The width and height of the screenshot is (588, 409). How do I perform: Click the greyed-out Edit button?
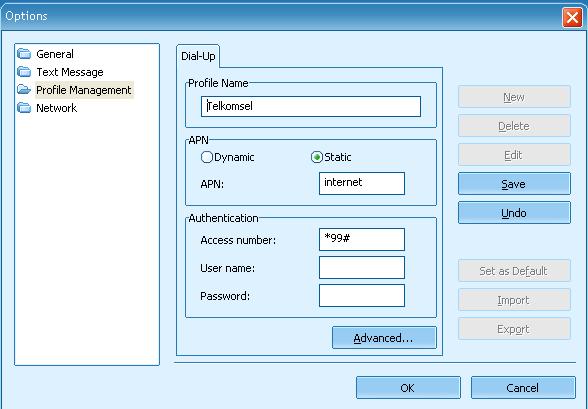pos(514,155)
